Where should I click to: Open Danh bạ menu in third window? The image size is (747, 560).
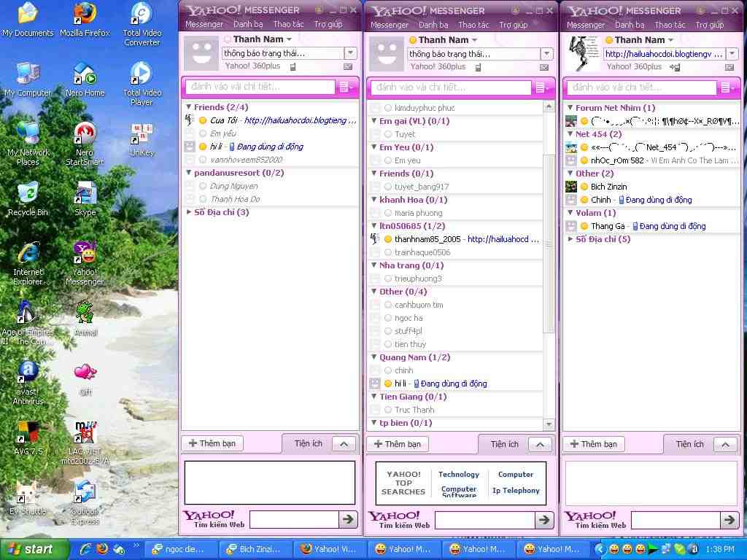[630, 25]
